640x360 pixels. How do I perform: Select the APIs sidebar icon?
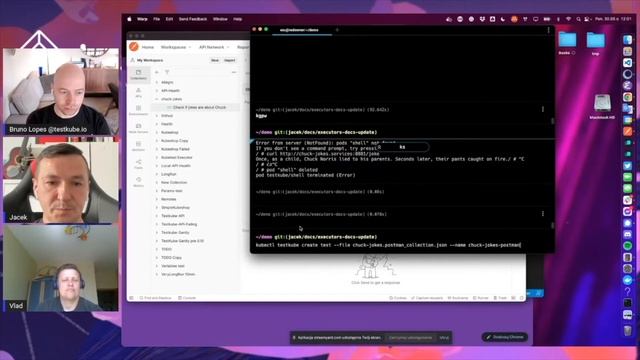138,93
